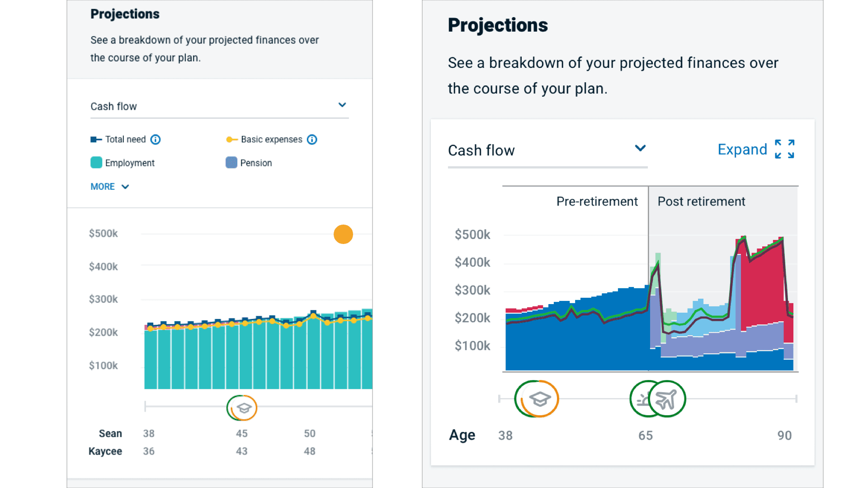Click the retirement sunrise icon at 65

[641, 399]
